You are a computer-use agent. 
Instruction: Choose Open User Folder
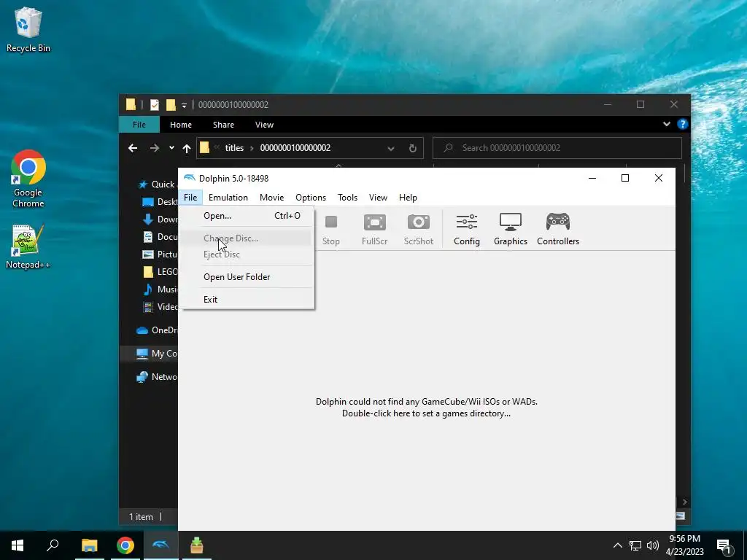247,276
